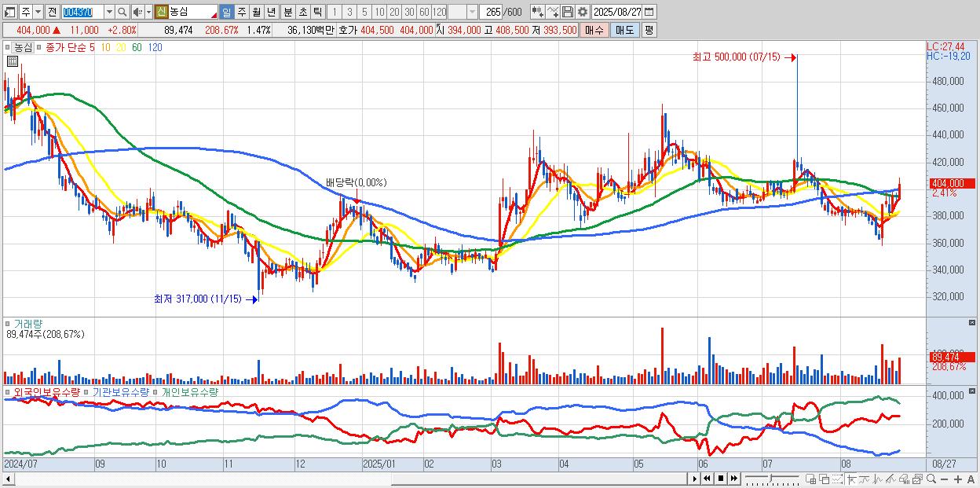Image resolution: width=980 pixels, height=488 pixels.
Task: Click the stop button in bottom playback bar
Action: tap(720, 479)
